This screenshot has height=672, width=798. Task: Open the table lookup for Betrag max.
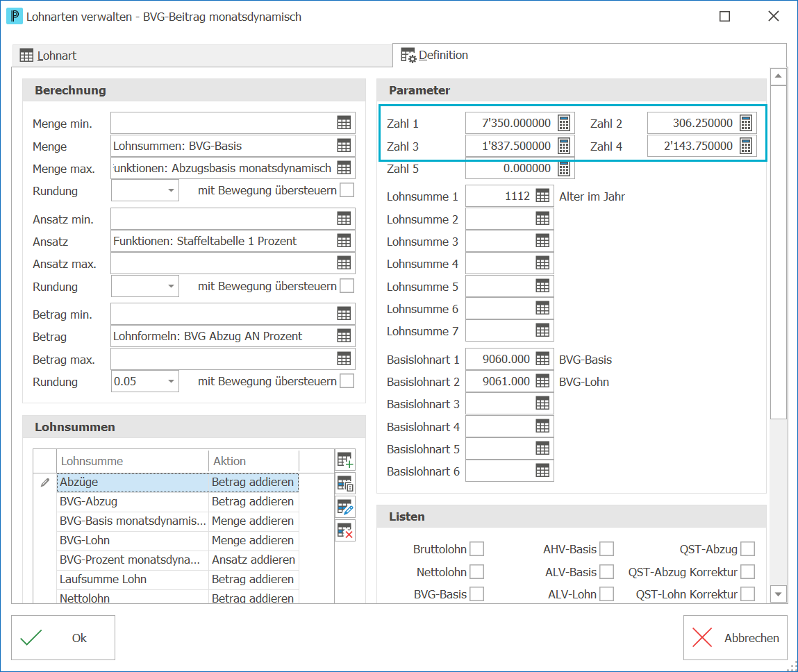click(344, 359)
